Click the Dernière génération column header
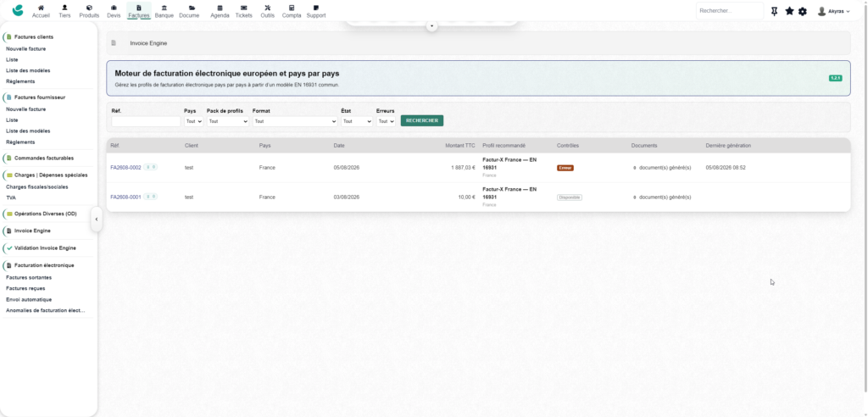Viewport: 868px width, 417px height. tap(728, 146)
